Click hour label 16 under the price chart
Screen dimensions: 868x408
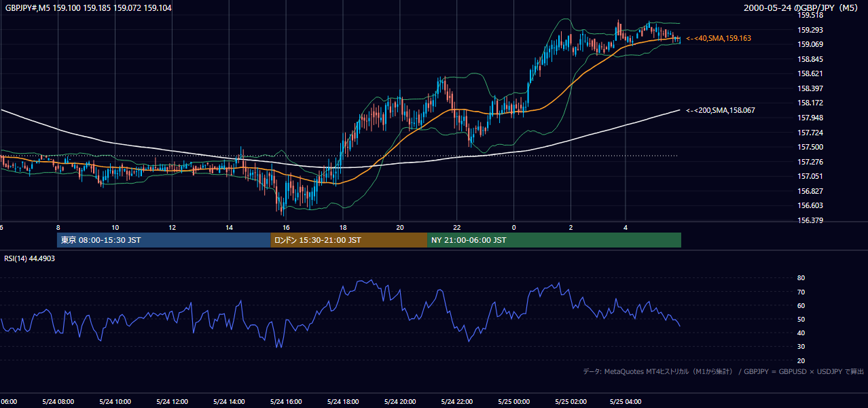tap(287, 228)
